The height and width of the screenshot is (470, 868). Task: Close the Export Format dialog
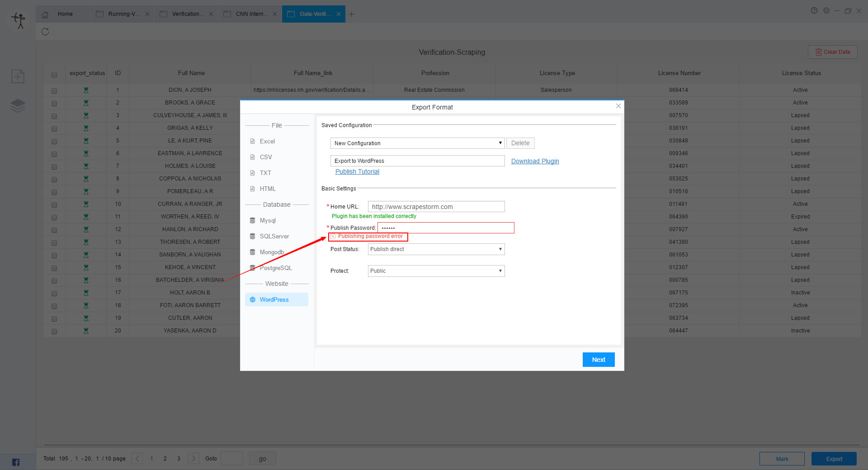(618, 106)
